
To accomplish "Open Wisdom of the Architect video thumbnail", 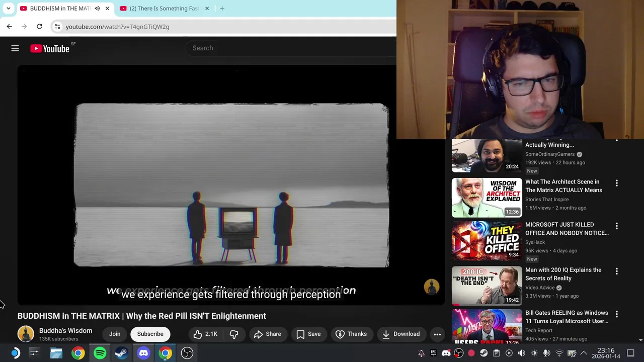I will (487, 198).
